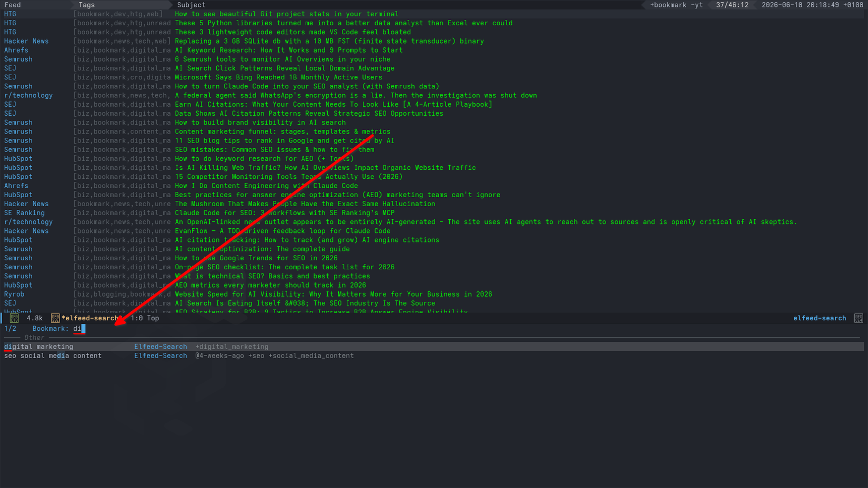Open entry Replacing a 3 GB SQLite db
Screen dimensions: 868x488
tap(329, 41)
